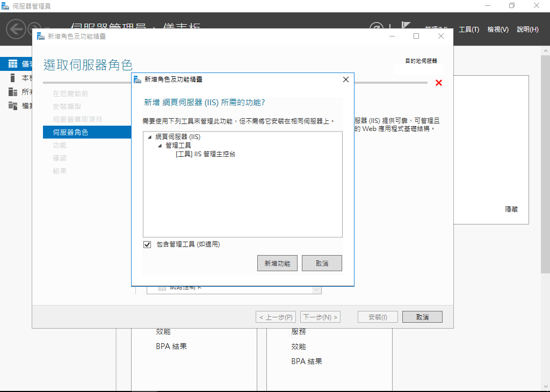Click the 下一步(N) wizard button

[320, 316]
